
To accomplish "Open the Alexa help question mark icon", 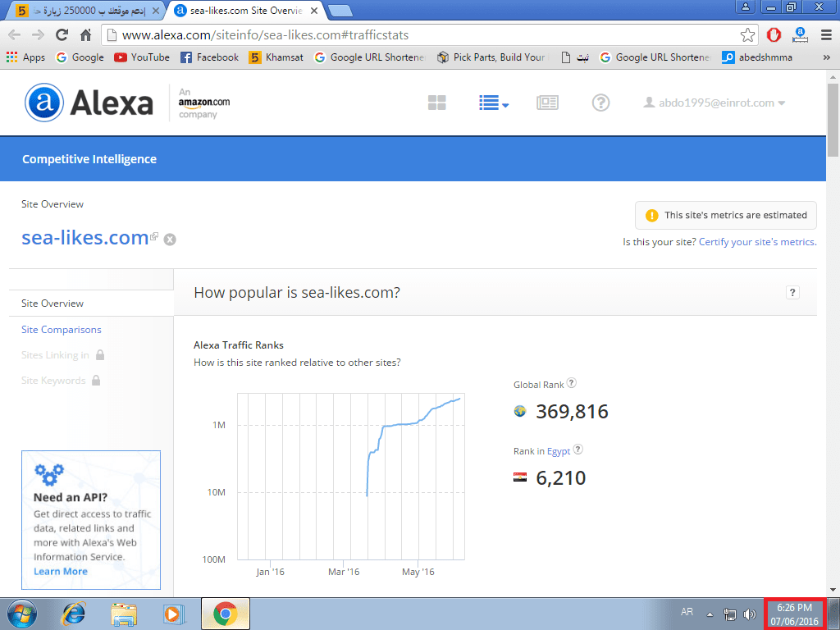I will click(x=600, y=103).
